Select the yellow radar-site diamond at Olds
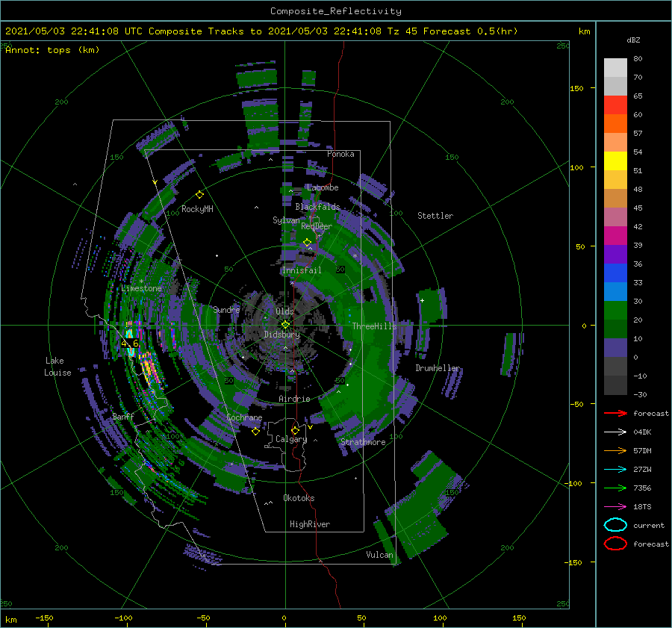Screen dimensions: 672x628 [x=285, y=325]
